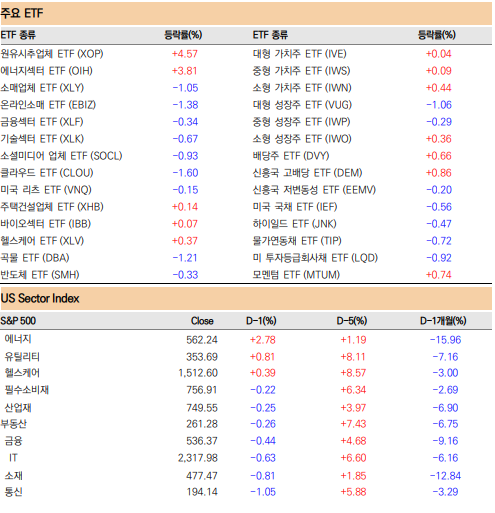This screenshot has height=513, width=495.
Task: Select the 금융섹터 ETF (XLF) label
Action: tap(42, 122)
